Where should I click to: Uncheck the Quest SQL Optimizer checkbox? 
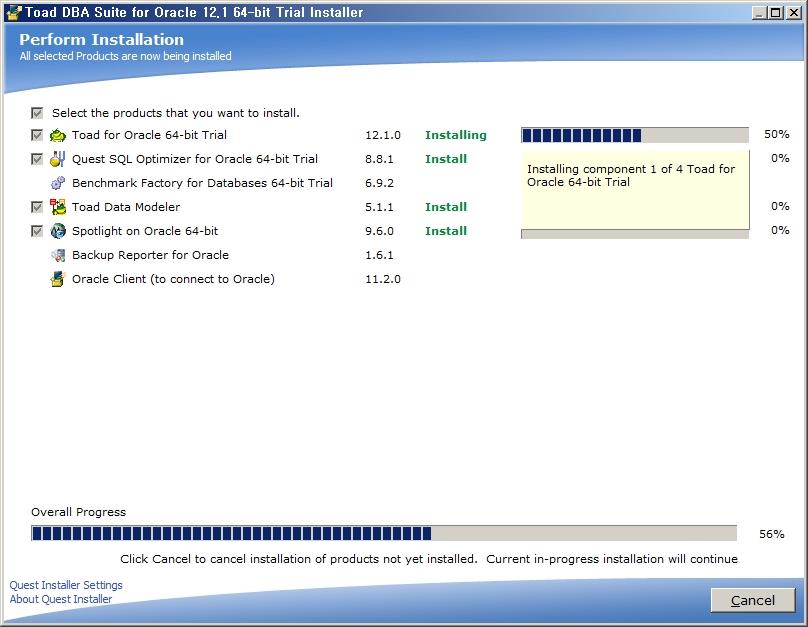[x=37, y=159]
